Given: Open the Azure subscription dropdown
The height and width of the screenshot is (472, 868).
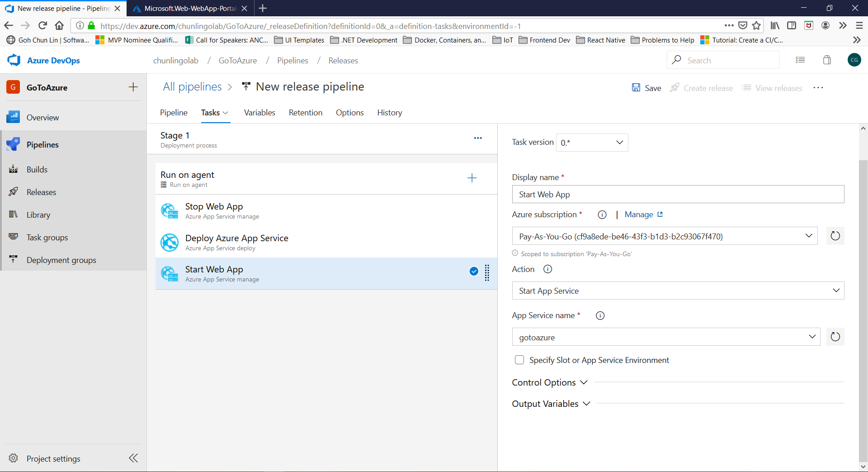Looking at the screenshot, I should (665, 236).
